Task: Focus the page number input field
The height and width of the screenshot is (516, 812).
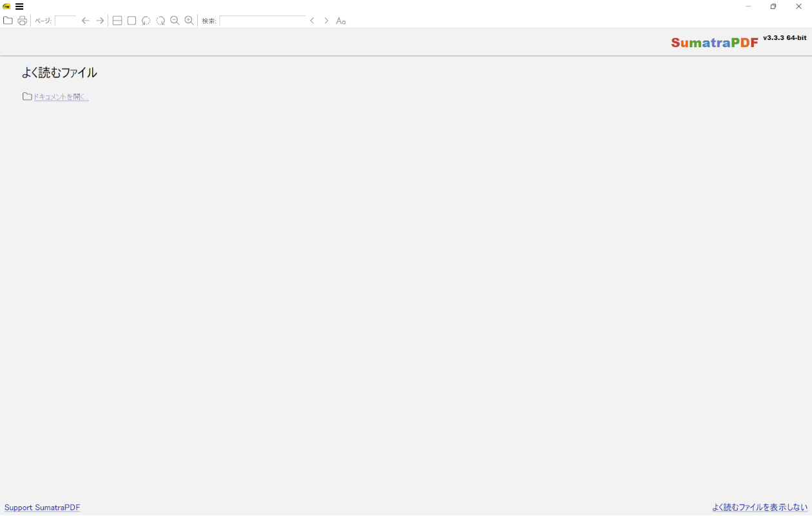Action: point(66,21)
